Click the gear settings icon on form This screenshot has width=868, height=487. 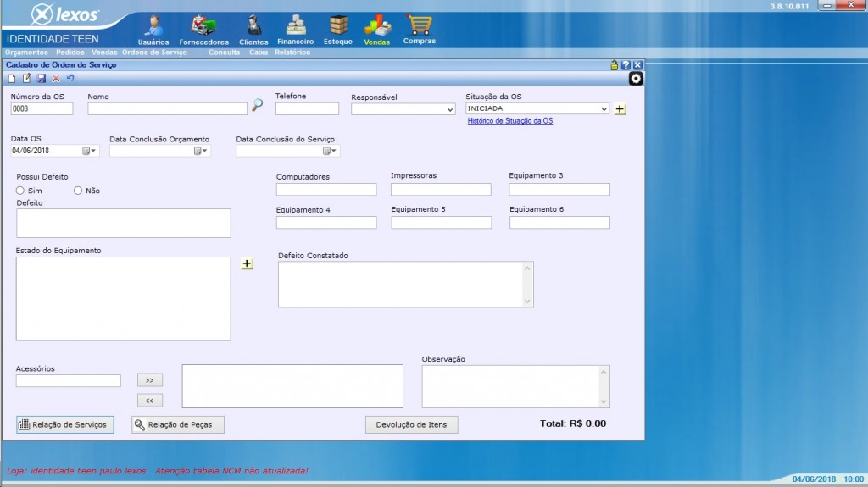(635, 78)
